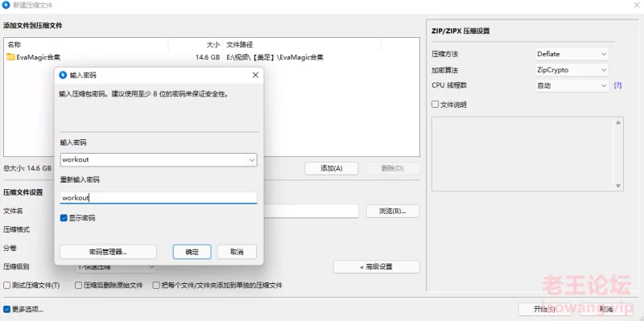This screenshot has width=644, height=321.
Task: Select the 14.6 GB size cell
Action: [208, 57]
